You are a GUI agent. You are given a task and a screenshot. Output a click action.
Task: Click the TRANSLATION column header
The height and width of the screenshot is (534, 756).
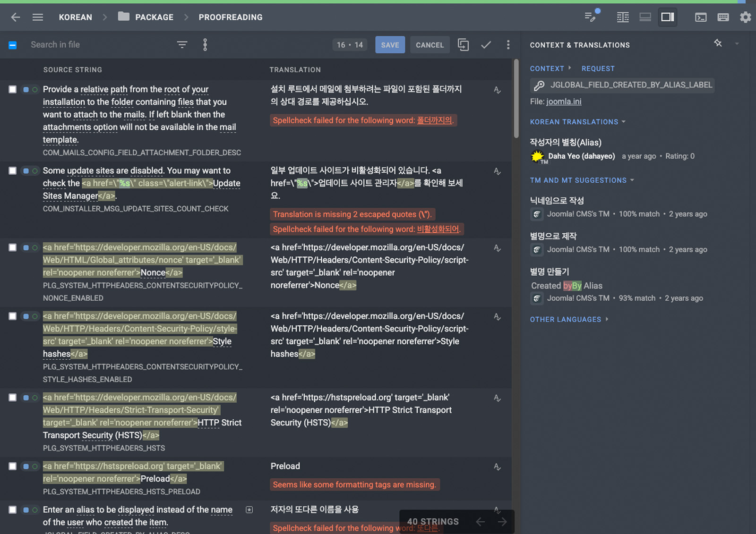click(295, 70)
